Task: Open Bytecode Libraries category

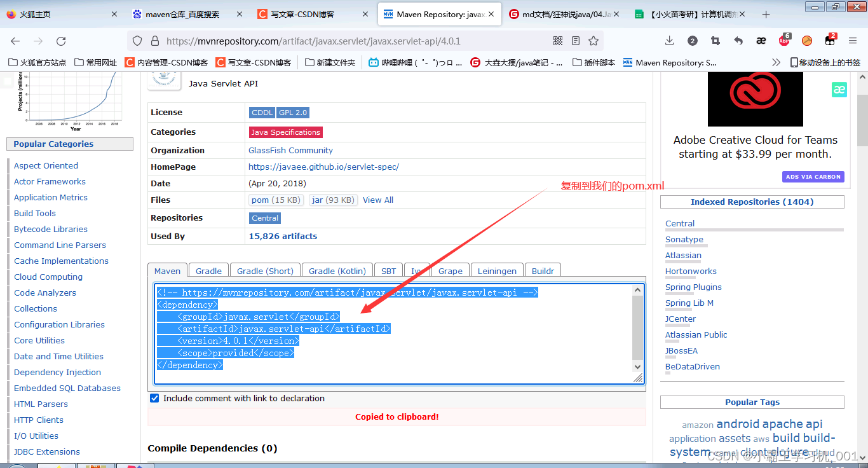Action: (51, 229)
